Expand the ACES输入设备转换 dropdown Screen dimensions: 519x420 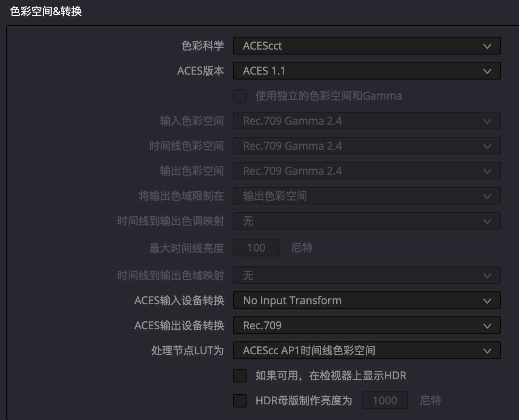[x=366, y=301]
